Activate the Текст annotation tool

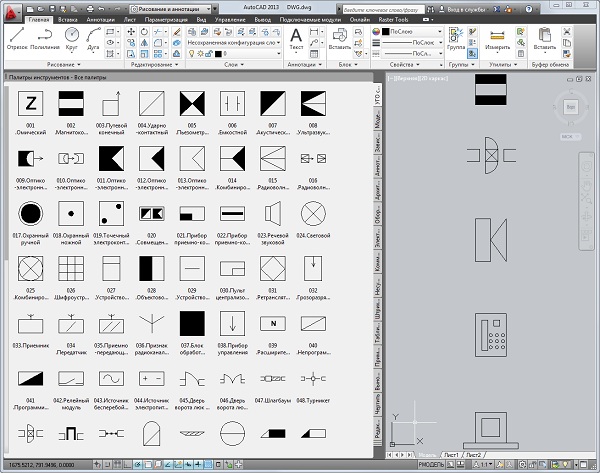[x=297, y=36]
